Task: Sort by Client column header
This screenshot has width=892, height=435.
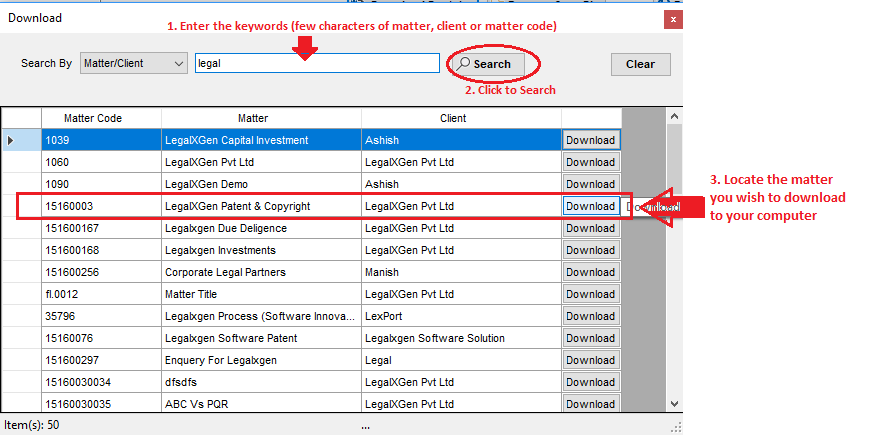Action: 453,118
